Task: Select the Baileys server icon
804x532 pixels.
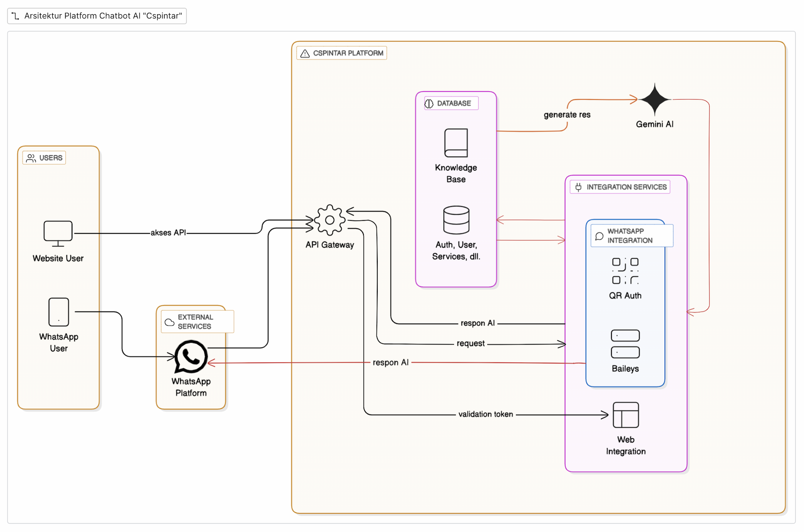Action: coord(625,344)
